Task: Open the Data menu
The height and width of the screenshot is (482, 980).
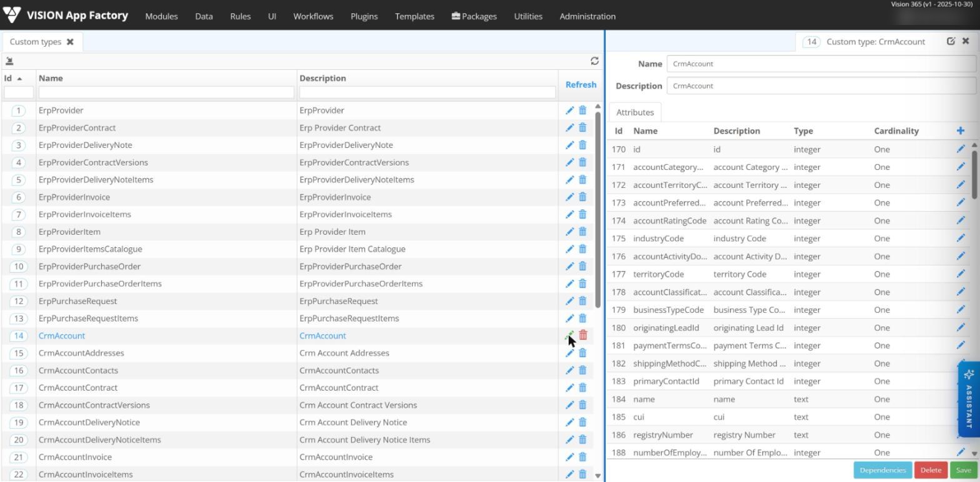Action: point(204,16)
